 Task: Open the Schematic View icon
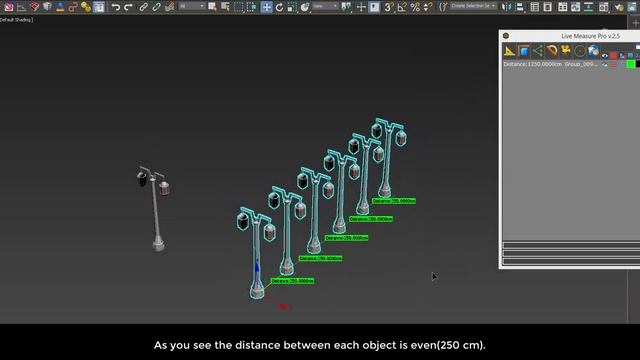588,7
